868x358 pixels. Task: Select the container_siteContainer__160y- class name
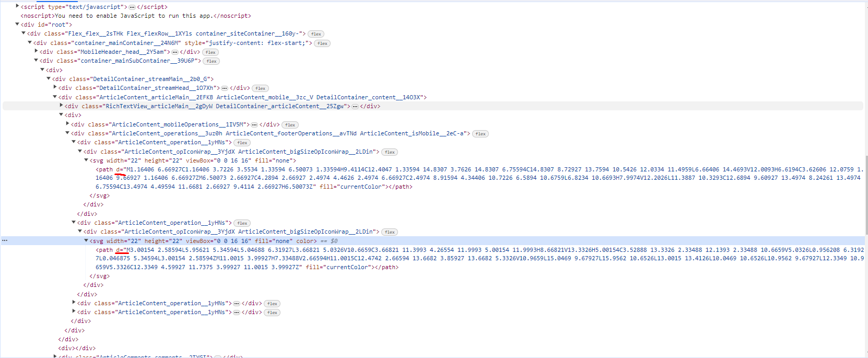249,33
